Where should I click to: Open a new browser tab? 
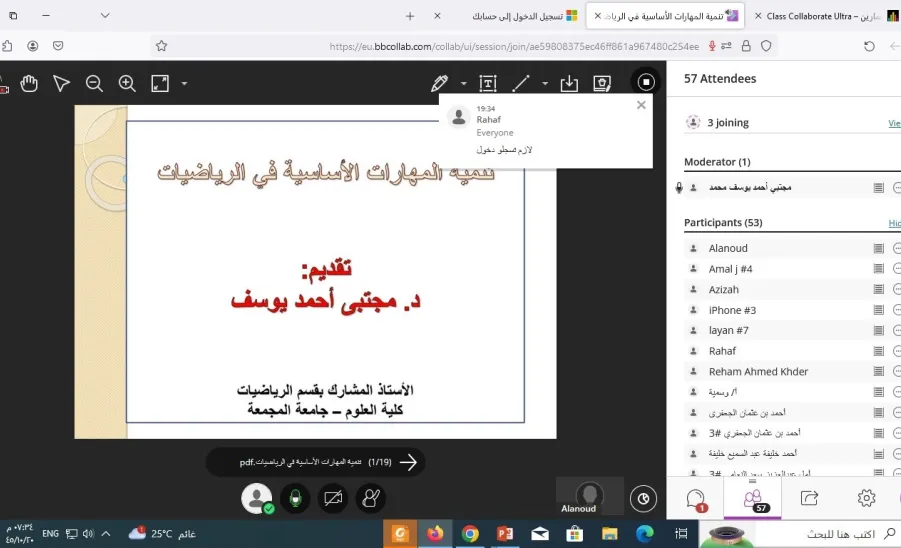pos(410,16)
